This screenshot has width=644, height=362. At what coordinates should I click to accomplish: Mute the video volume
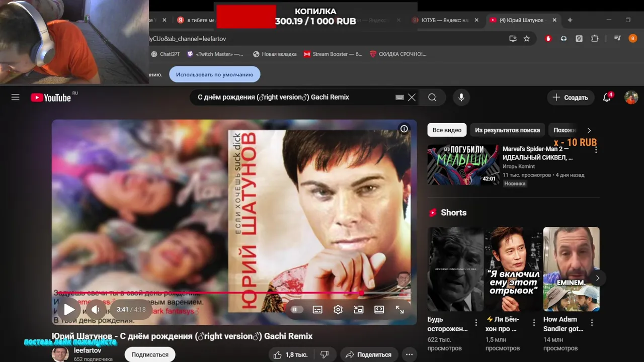(x=96, y=309)
